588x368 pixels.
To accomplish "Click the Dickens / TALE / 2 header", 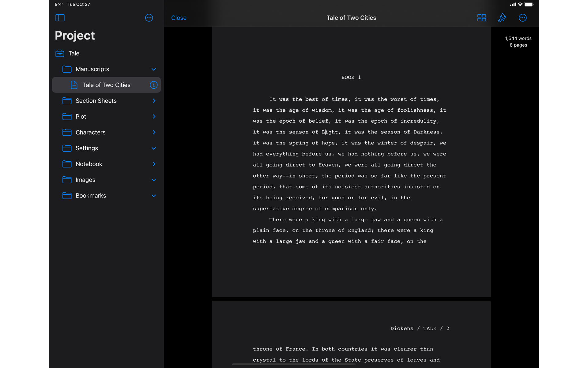I will (x=420, y=328).
